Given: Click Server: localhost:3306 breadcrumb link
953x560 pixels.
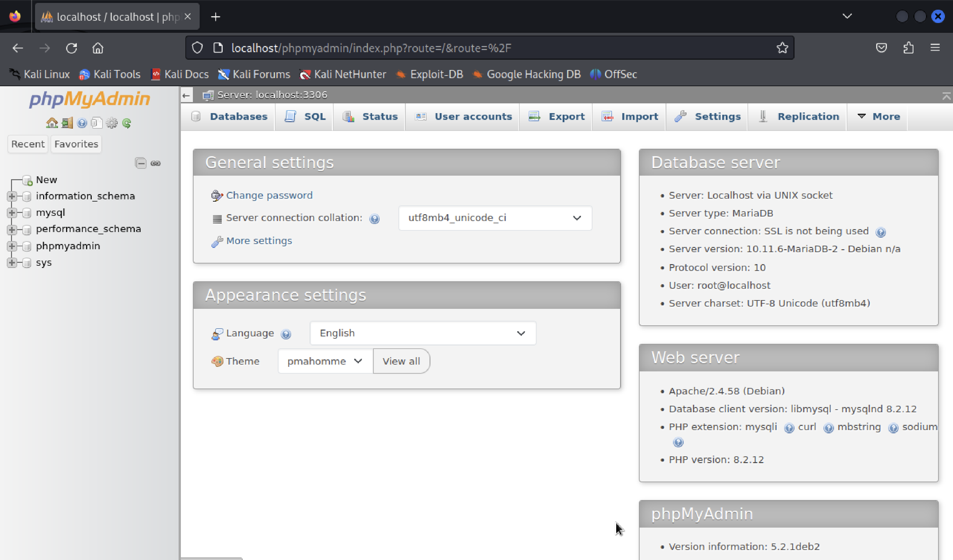Looking at the screenshot, I should pos(272,95).
